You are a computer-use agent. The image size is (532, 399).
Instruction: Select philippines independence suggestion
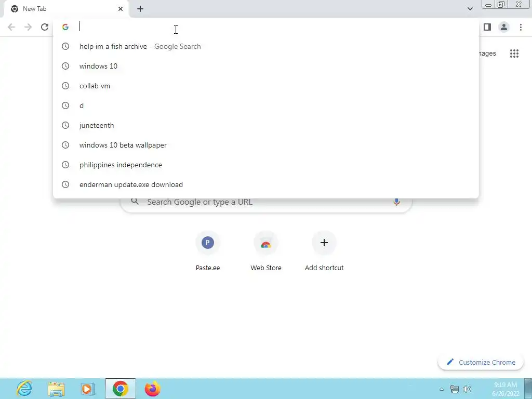click(266, 165)
